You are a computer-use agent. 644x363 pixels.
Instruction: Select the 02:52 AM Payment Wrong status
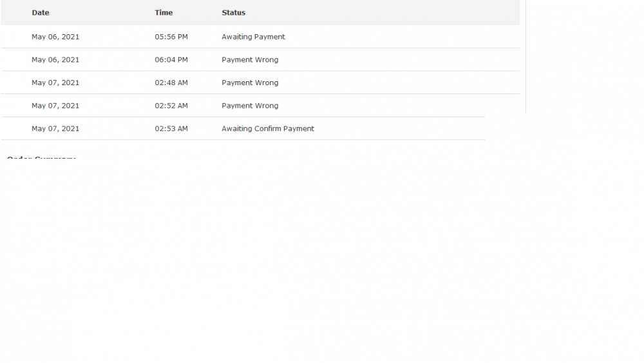point(250,106)
